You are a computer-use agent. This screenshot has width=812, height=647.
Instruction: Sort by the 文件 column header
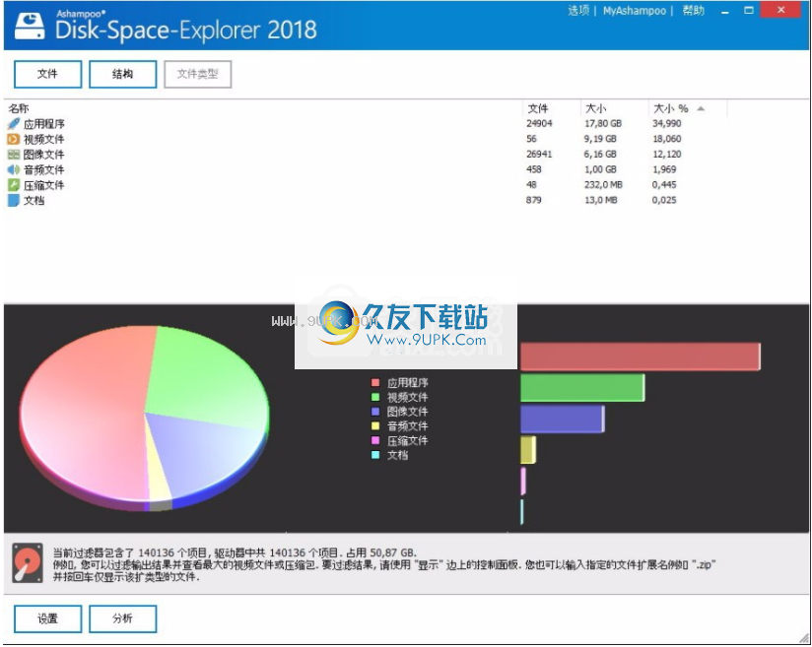coord(537,108)
